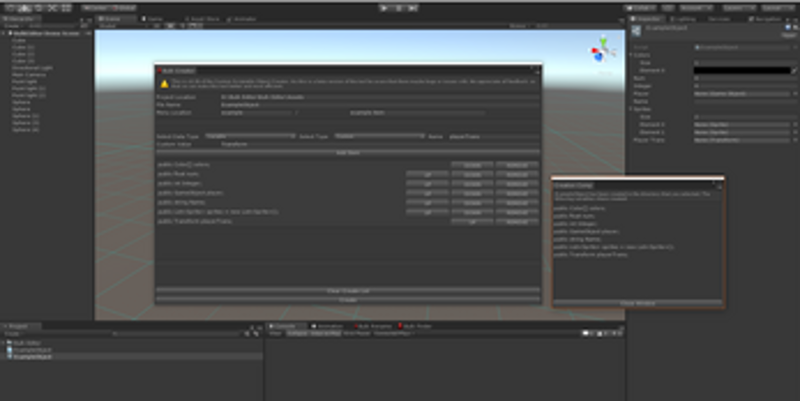Open object picker for Player Trans field
Screen dimensions: 800x401
click(794, 140)
